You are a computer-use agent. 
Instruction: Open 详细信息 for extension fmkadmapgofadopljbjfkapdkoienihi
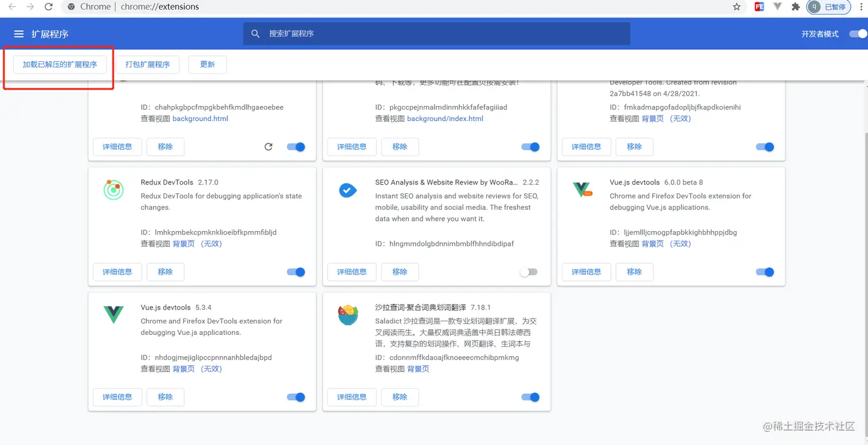tap(586, 147)
